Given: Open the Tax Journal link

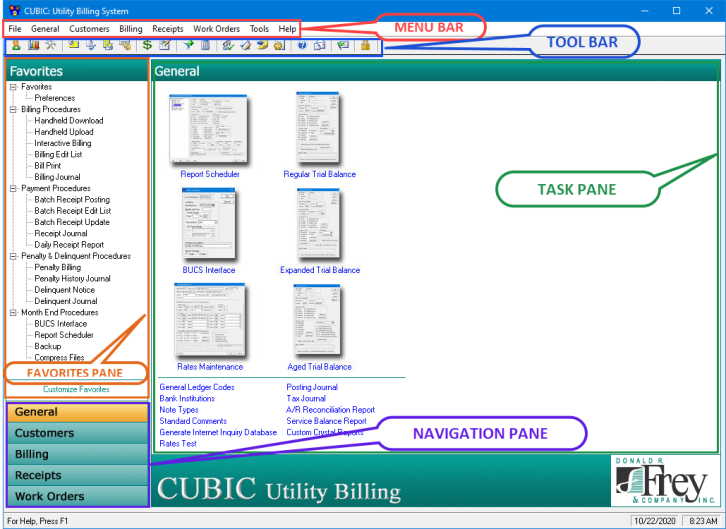Looking at the screenshot, I should click(x=306, y=398).
